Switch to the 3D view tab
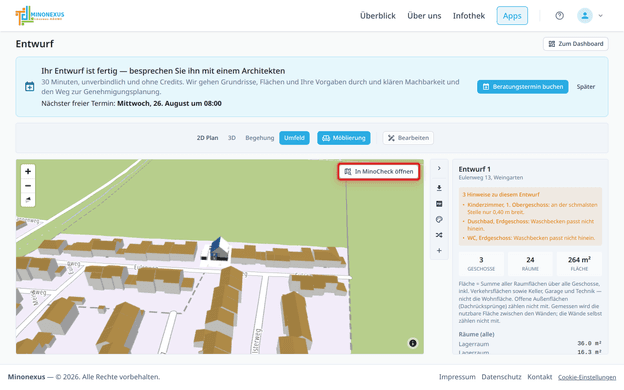The height and width of the screenshot is (390, 624). (232, 138)
